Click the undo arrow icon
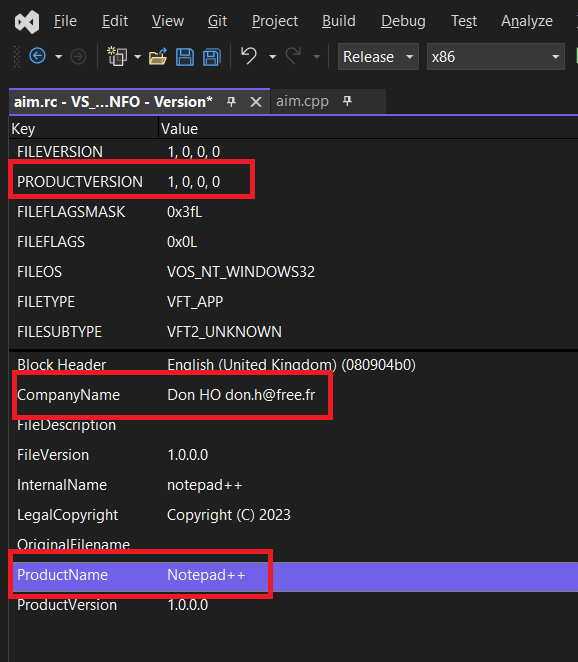Screen dimensions: 578x662 [x=249, y=56]
